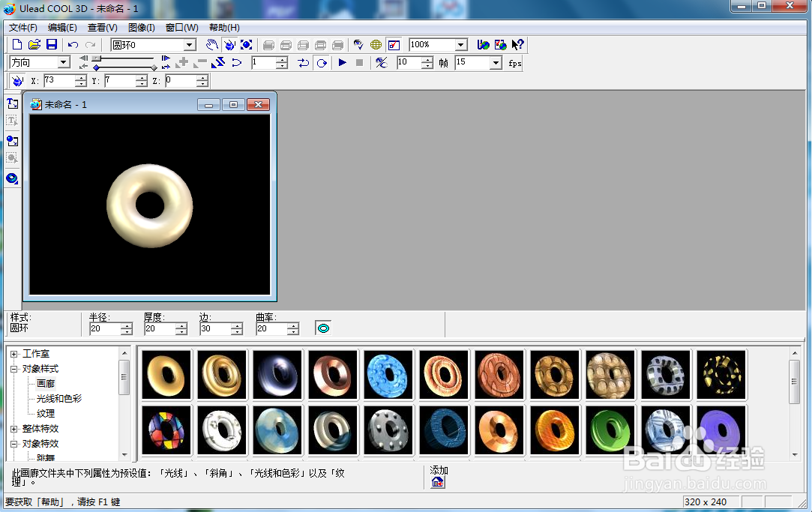Select 画廊 in the tree
This screenshot has width=812, height=512.
(46, 384)
